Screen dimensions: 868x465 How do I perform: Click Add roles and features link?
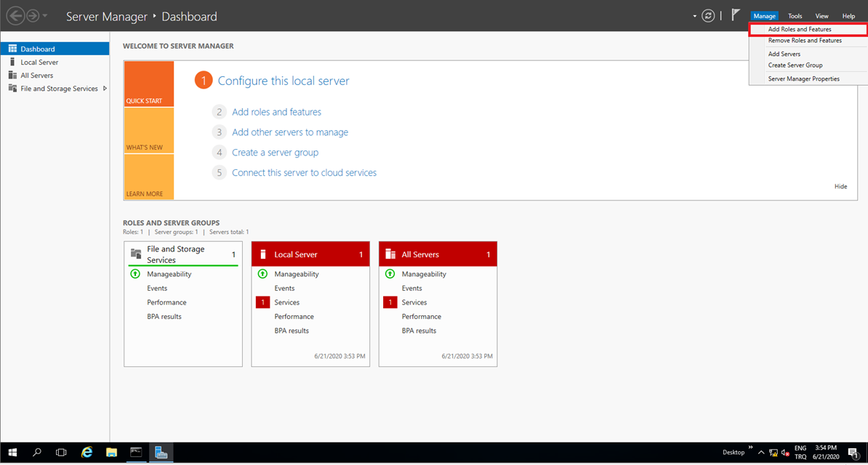[276, 112]
